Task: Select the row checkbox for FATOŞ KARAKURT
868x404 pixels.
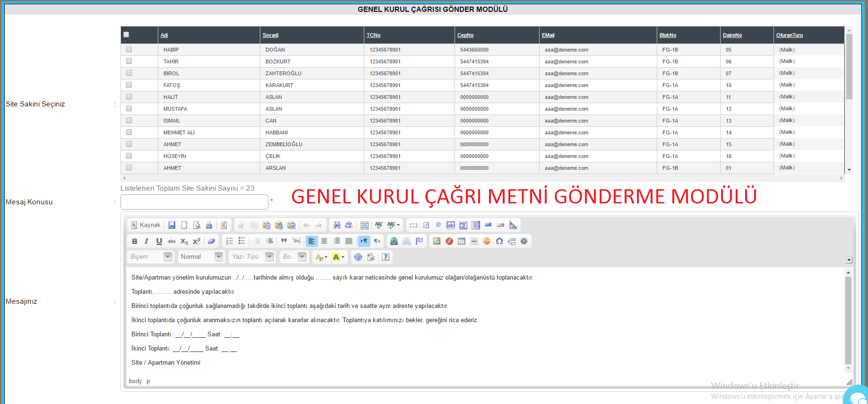Action: (129, 85)
